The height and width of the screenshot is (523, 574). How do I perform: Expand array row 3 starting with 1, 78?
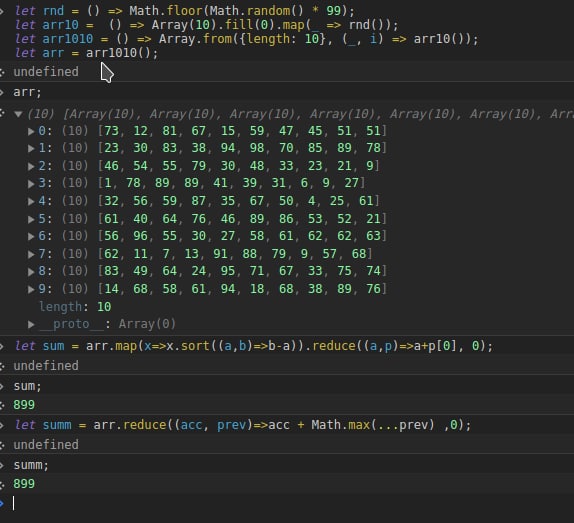(x=31, y=183)
